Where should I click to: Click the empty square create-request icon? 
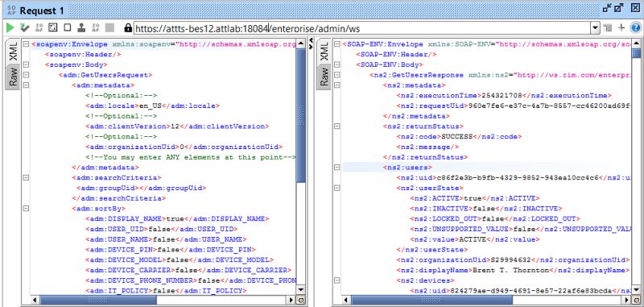click(x=68, y=28)
